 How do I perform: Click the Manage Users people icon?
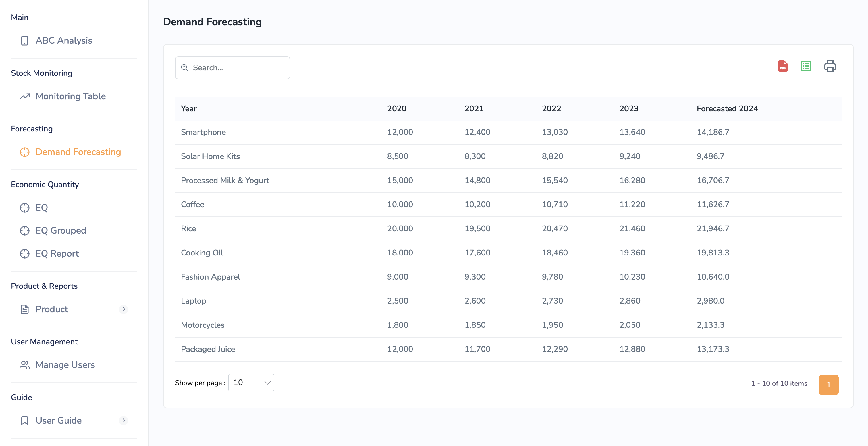25,365
